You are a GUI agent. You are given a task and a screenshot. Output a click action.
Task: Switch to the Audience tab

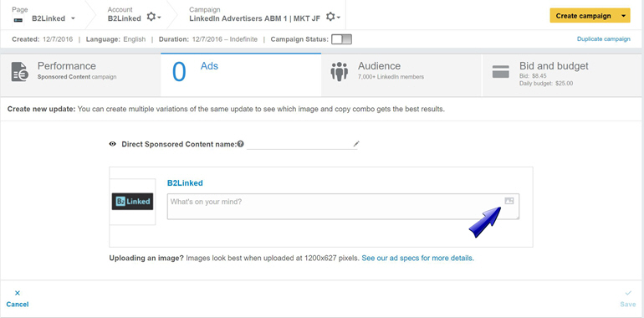401,74
